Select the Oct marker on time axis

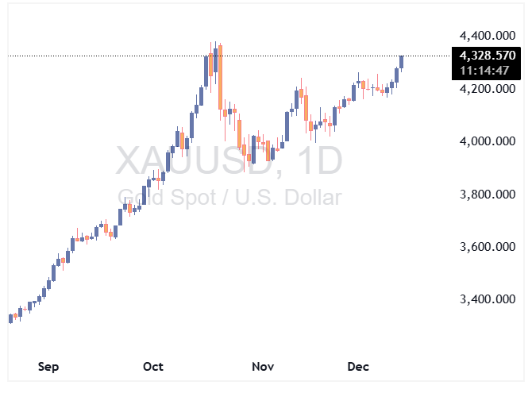point(152,367)
